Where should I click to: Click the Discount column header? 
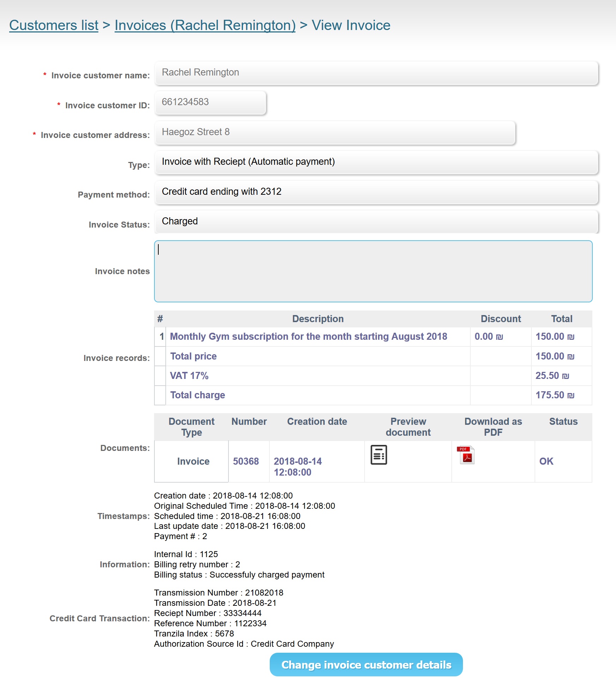coord(501,319)
